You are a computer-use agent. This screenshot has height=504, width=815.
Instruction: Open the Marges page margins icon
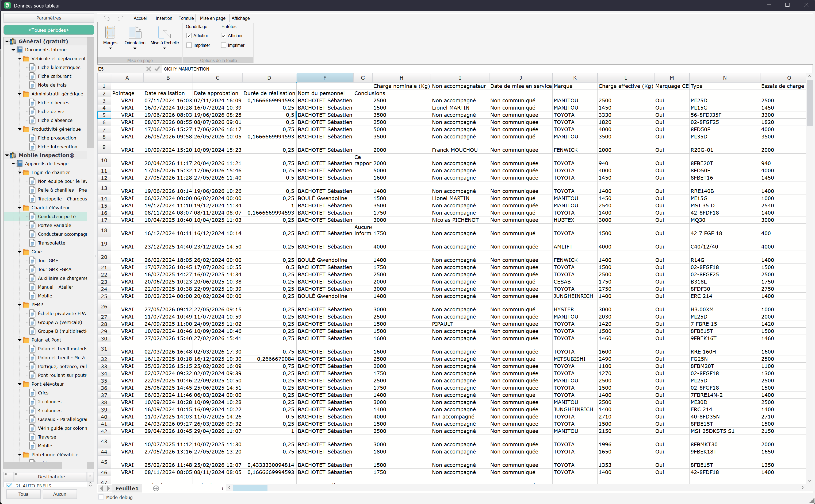110,32
